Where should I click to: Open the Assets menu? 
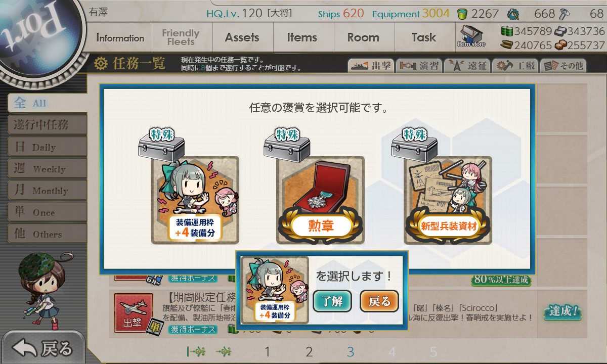click(242, 37)
